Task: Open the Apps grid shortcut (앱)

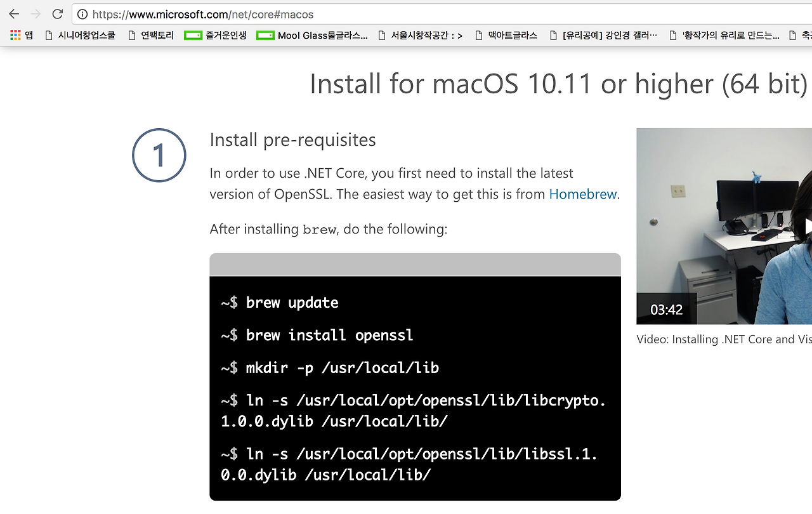Action: (x=22, y=36)
